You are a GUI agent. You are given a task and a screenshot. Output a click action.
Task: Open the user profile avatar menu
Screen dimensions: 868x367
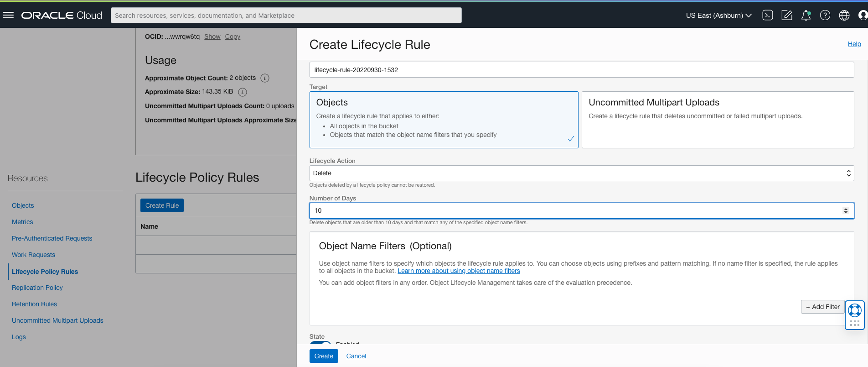coord(863,15)
